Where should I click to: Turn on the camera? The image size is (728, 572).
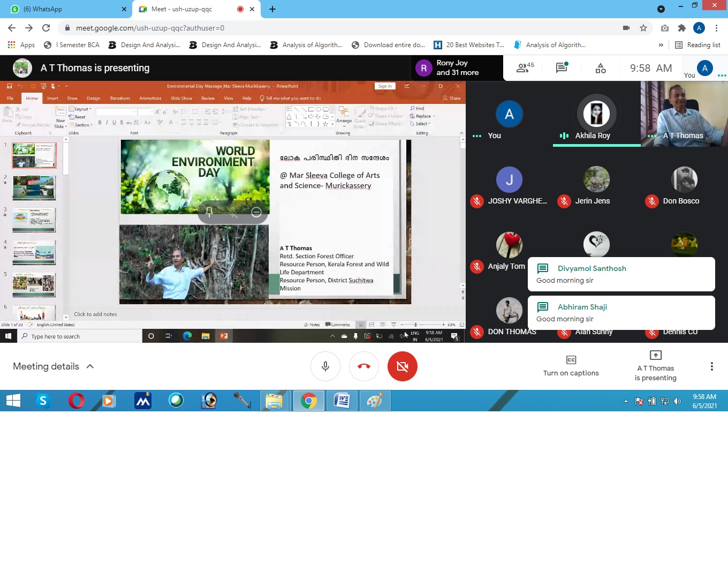click(x=403, y=366)
